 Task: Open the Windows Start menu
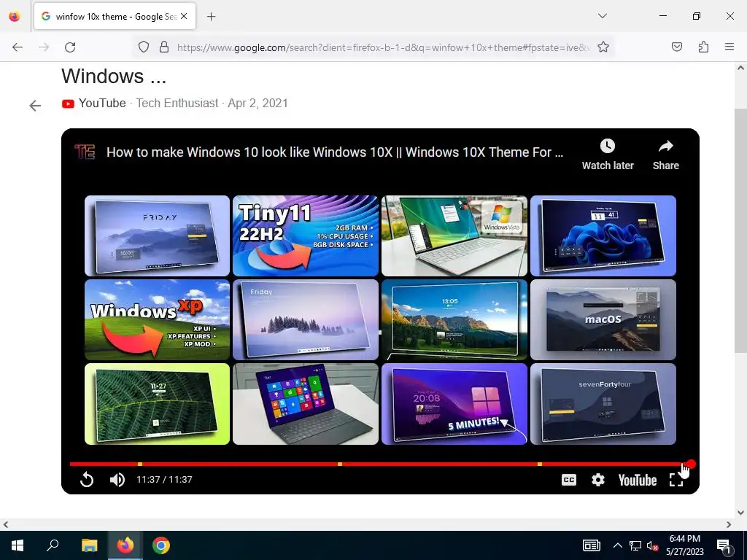(18, 545)
